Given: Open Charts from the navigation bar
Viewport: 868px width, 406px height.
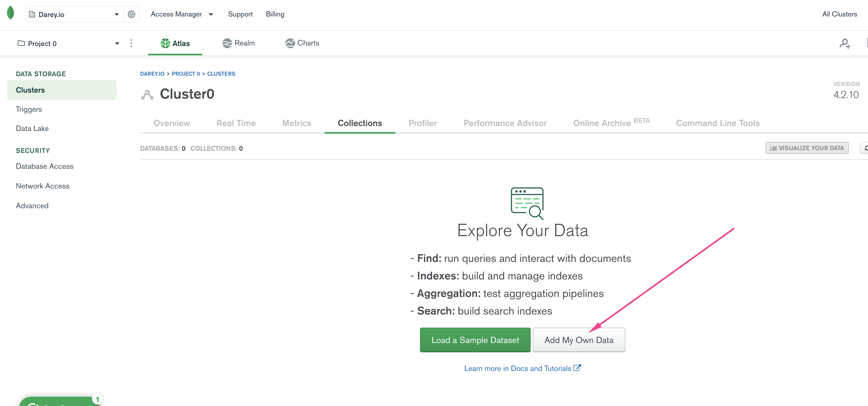Looking at the screenshot, I should pyautogui.click(x=302, y=43).
